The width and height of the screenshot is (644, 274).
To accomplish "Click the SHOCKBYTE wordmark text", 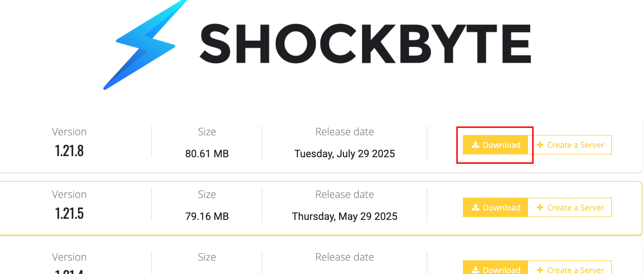I will [x=365, y=43].
